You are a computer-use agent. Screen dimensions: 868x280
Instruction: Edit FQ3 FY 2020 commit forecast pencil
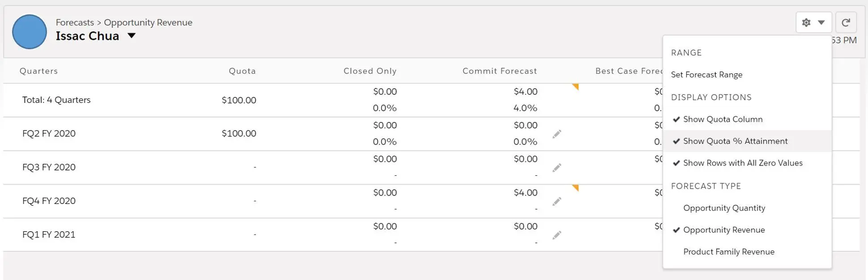[x=557, y=168]
